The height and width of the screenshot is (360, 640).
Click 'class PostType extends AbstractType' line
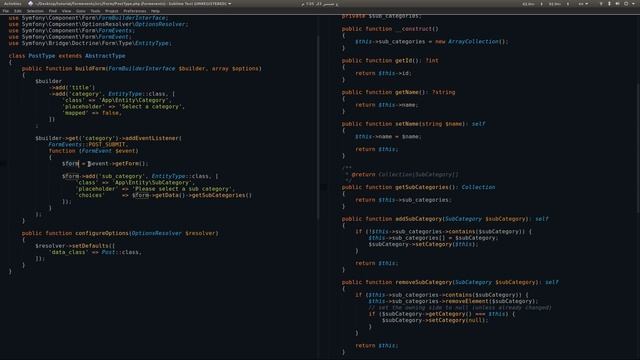point(67,56)
